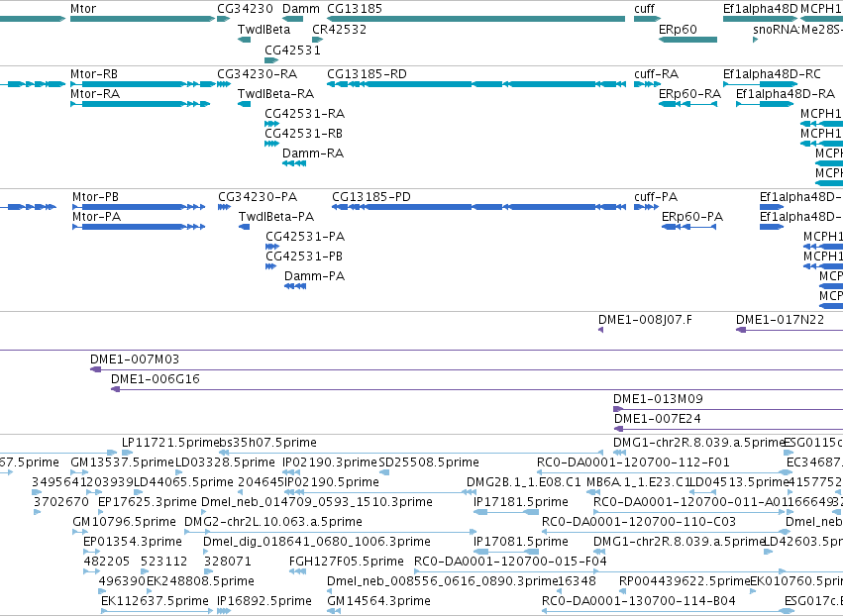Select protein CG42531-PA
Viewport: 843px width, 616px height.
tap(272, 247)
